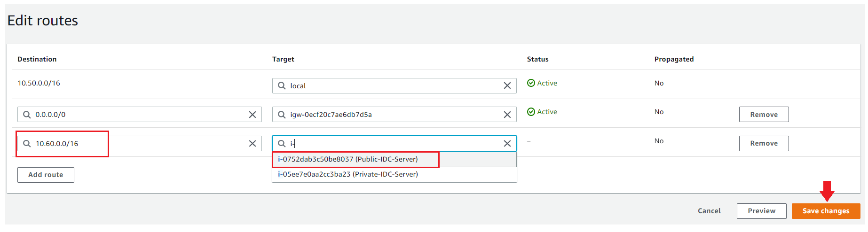
Task: Click the Destination column header
Action: [37, 59]
